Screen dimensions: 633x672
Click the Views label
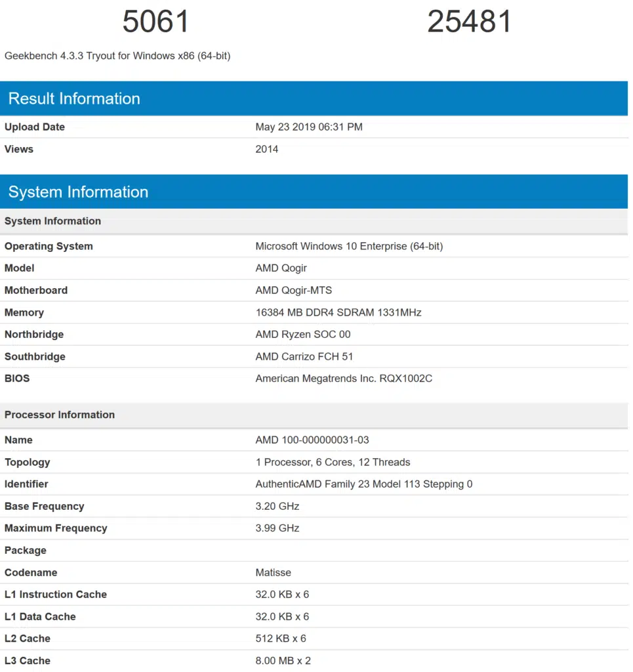[x=19, y=149]
